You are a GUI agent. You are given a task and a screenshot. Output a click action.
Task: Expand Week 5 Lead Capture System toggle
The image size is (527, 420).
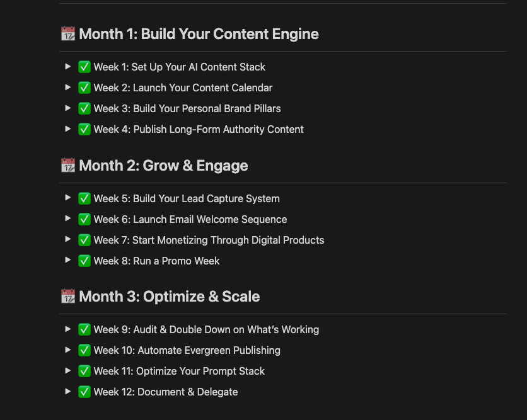click(67, 198)
